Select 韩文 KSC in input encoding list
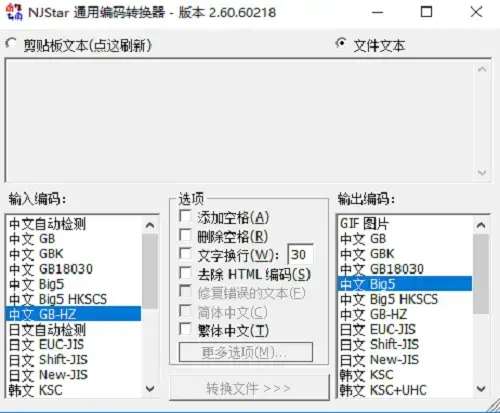 tap(74, 390)
